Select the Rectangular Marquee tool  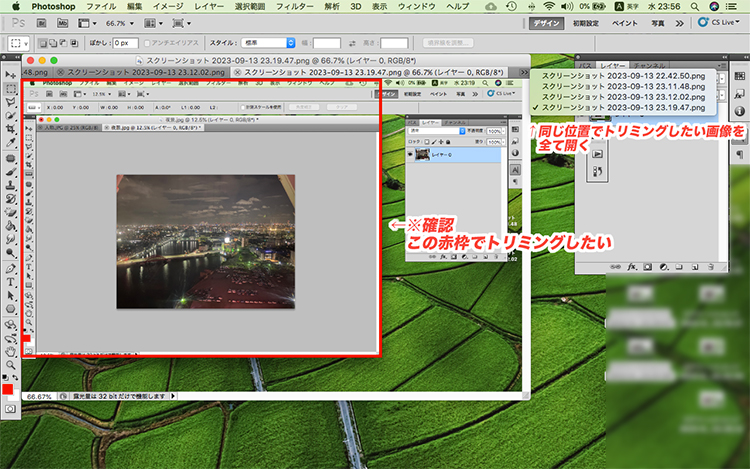[10, 88]
